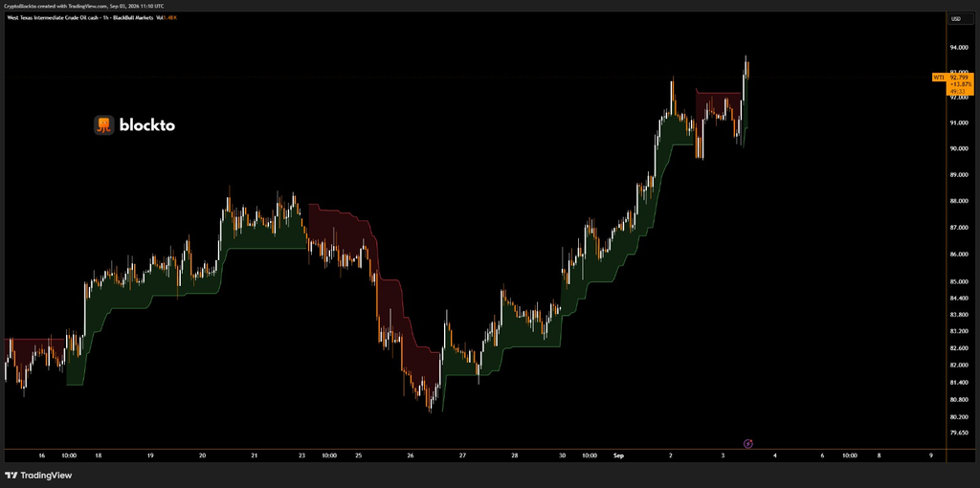Open the USD currency selector on price axis
980x488 pixels.
click(956, 19)
